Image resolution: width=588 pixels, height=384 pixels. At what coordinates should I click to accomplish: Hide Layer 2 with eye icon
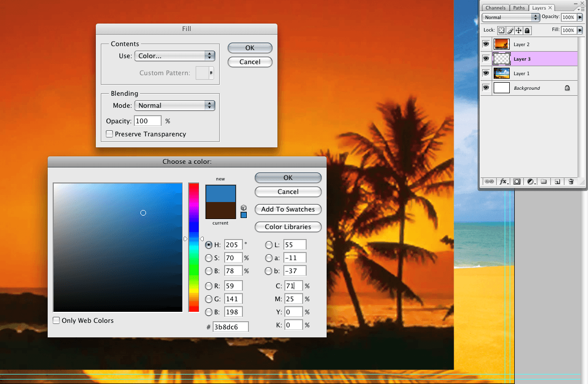pyautogui.click(x=486, y=44)
